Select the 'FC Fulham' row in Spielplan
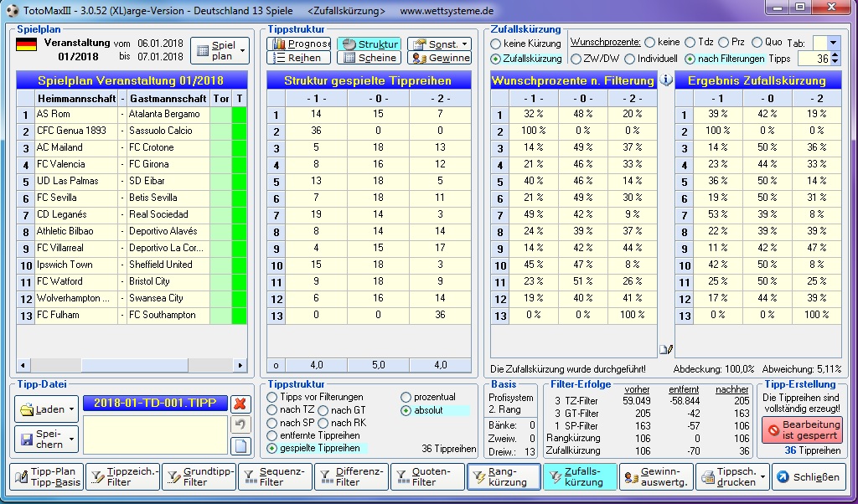 point(132,315)
